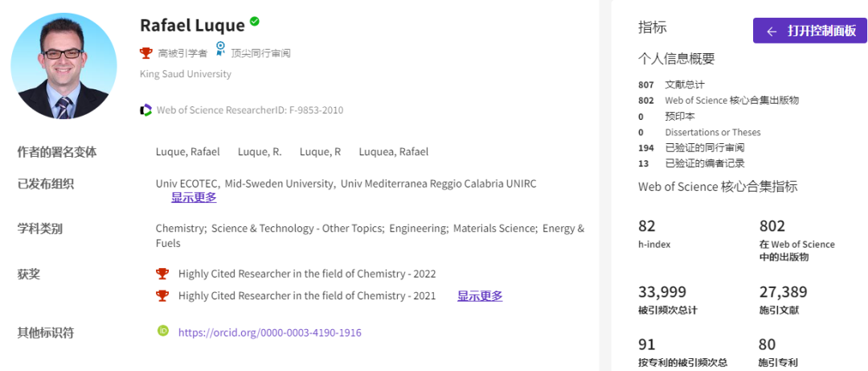Click the back arrow on the dashboard button
The width and height of the screenshot is (868, 371).
click(x=772, y=31)
